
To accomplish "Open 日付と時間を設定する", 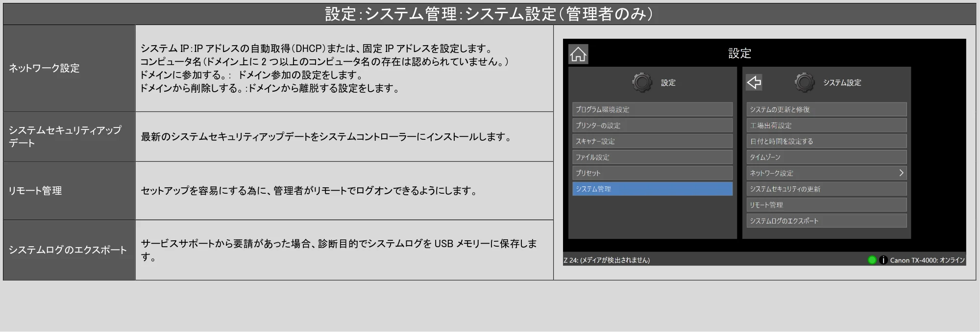I will coord(826,141).
